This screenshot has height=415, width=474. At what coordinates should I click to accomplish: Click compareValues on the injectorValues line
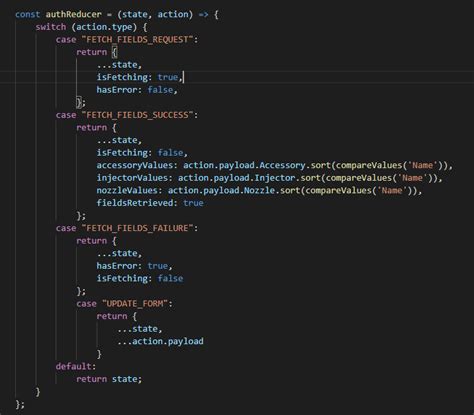click(x=359, y=178)
